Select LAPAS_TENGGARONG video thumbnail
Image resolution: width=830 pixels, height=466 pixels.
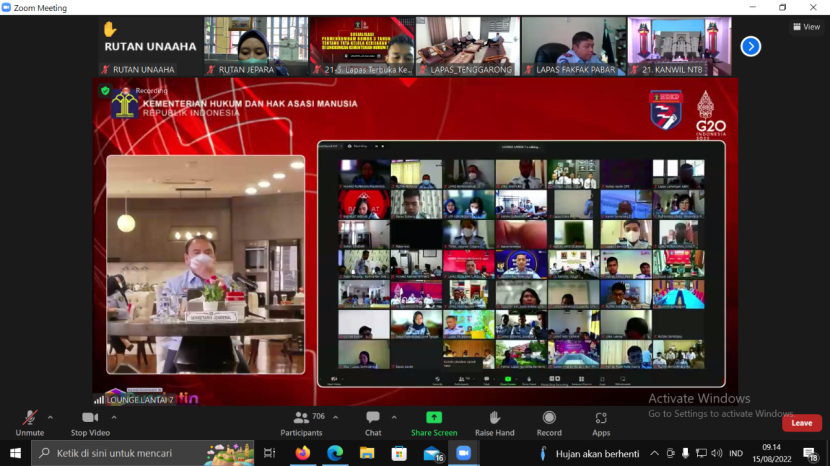468,46
